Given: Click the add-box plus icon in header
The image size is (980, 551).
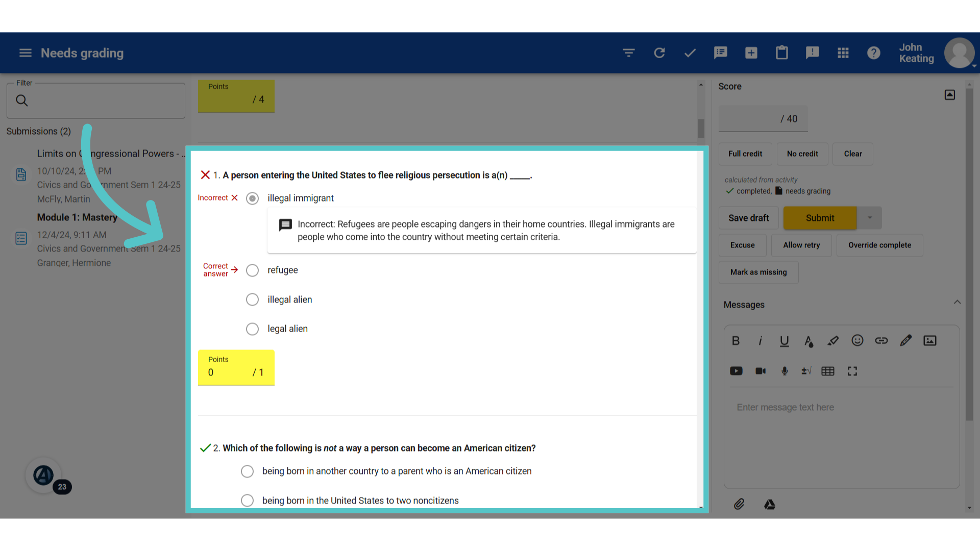Looking at the screenshot, I should (x=751, y=53).
